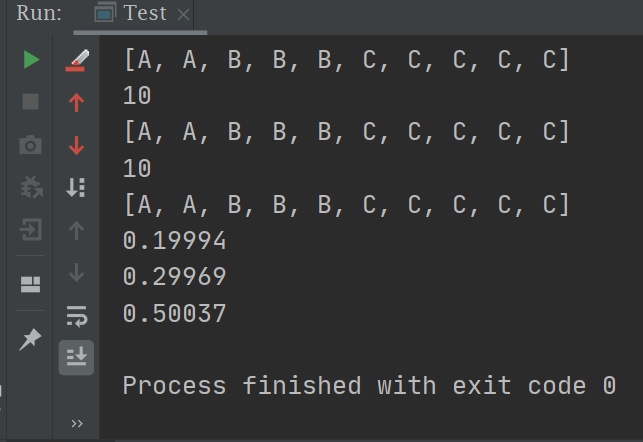Screen dimensions: 643x442
Task: Pin the Test run tab
Action: [31, 340]
